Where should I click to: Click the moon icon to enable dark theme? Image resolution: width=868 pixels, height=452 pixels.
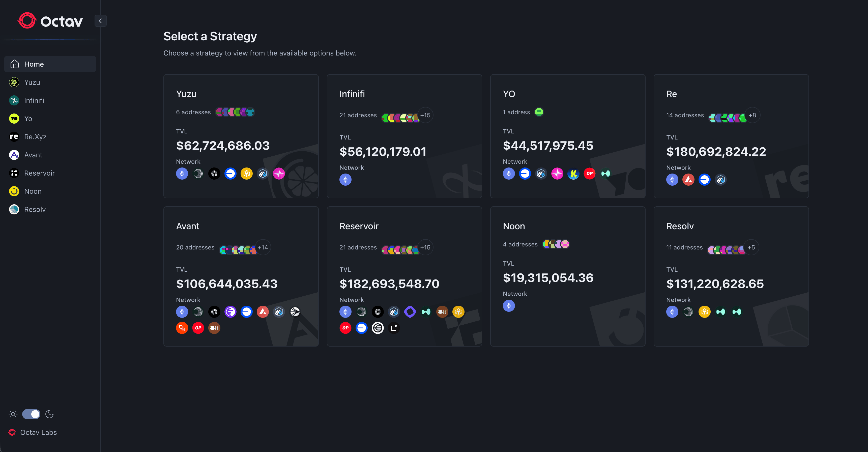tap(49, 414)
